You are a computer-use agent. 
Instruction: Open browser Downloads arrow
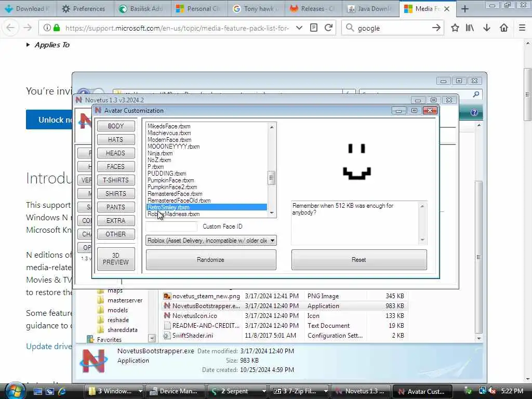pos(487,28)
